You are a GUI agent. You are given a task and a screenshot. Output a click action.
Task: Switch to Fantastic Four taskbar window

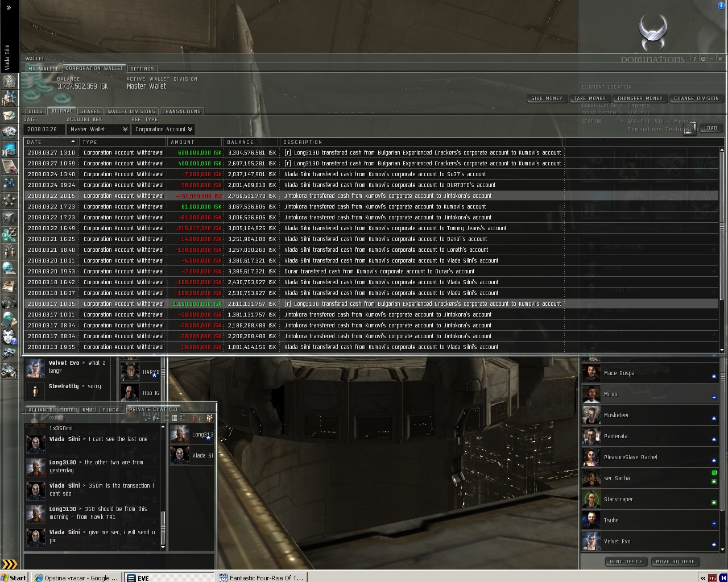click(262, 577)
